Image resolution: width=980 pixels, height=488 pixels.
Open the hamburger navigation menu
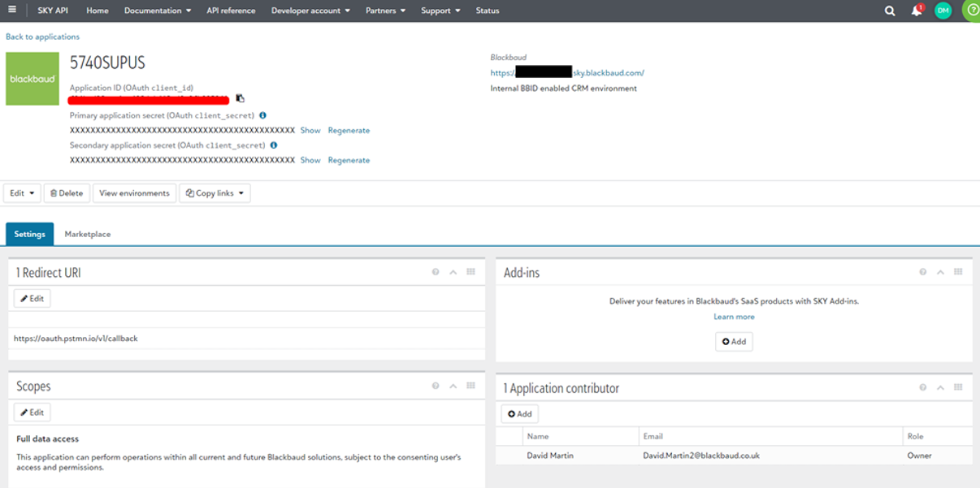[12, 11]
